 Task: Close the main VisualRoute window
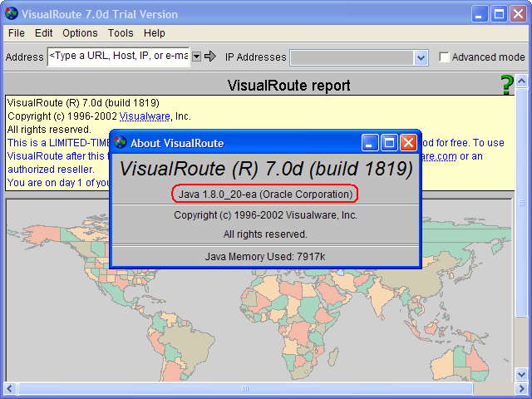[x=518, y=14]
